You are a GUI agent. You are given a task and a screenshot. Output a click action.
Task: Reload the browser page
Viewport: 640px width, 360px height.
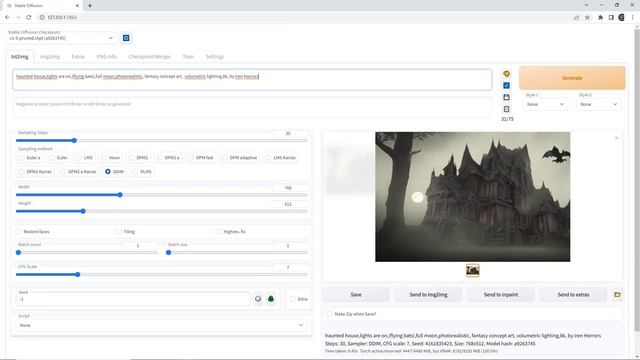click(29, 17)
